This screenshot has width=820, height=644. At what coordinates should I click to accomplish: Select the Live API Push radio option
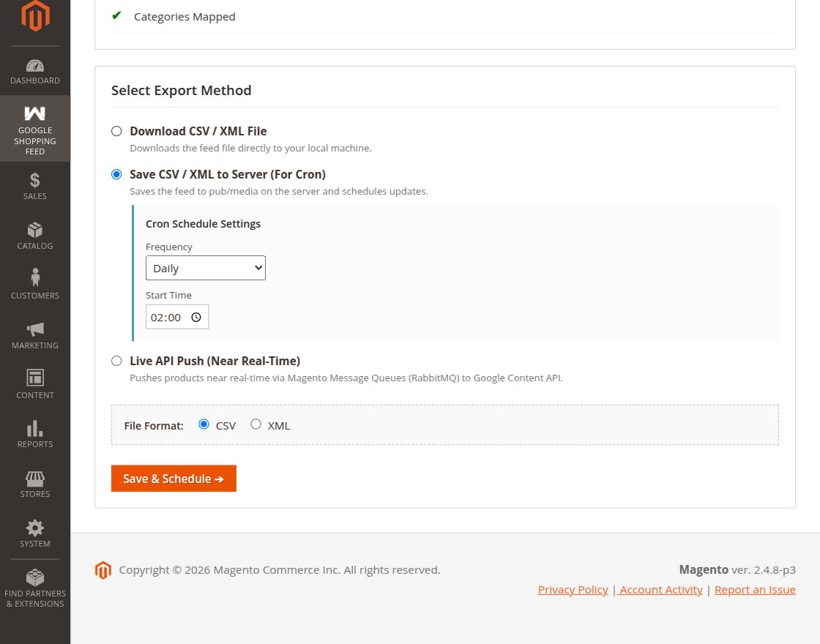click(116, 361)
